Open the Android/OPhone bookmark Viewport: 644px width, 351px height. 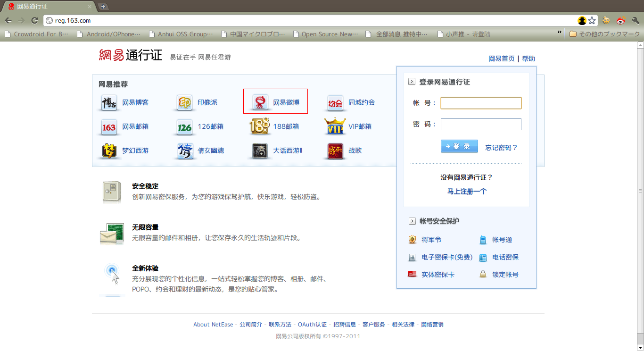click(x=109, y=34)
